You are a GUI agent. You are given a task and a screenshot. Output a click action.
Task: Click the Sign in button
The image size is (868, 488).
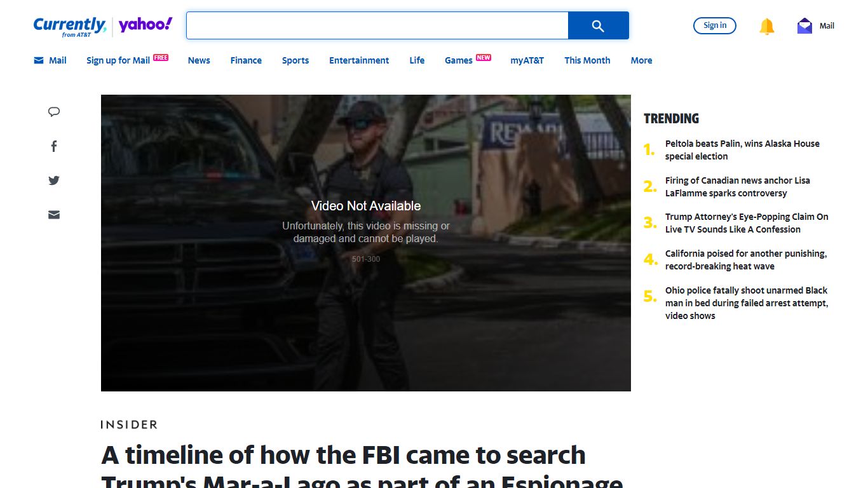coord(715,25)
